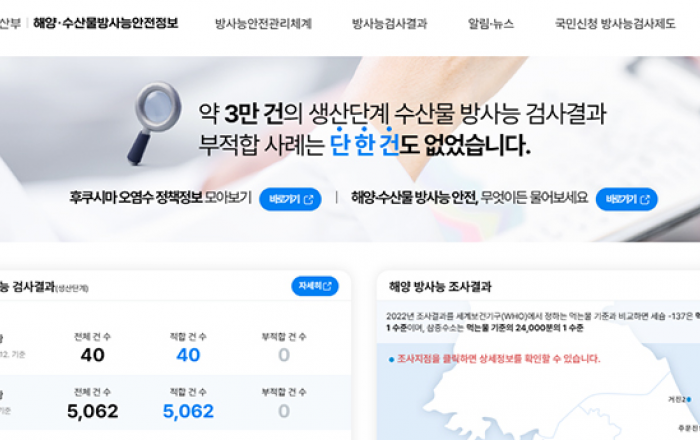
Task: Click the blue 40 적합 건수 value
Action: (188, 355)
